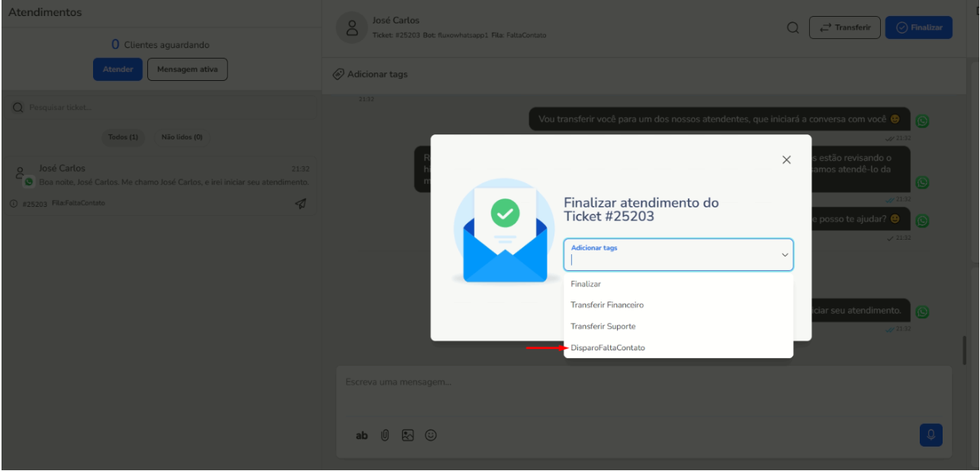Click the image upload icon

[408, 435]
